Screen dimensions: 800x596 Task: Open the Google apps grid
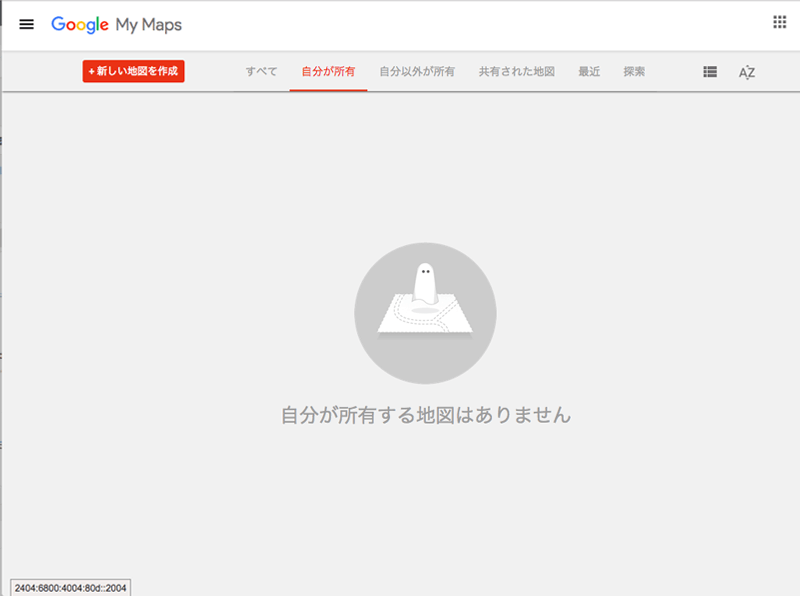pos(779,23)
